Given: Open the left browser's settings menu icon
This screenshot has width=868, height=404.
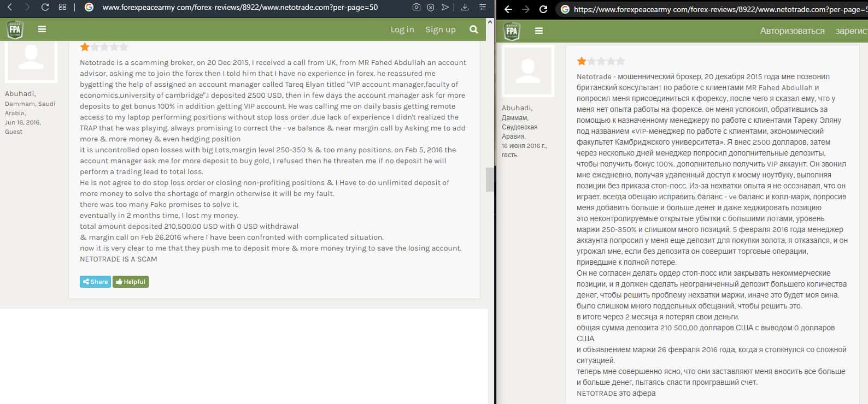Looking at the screenshot, I should 483,7.
